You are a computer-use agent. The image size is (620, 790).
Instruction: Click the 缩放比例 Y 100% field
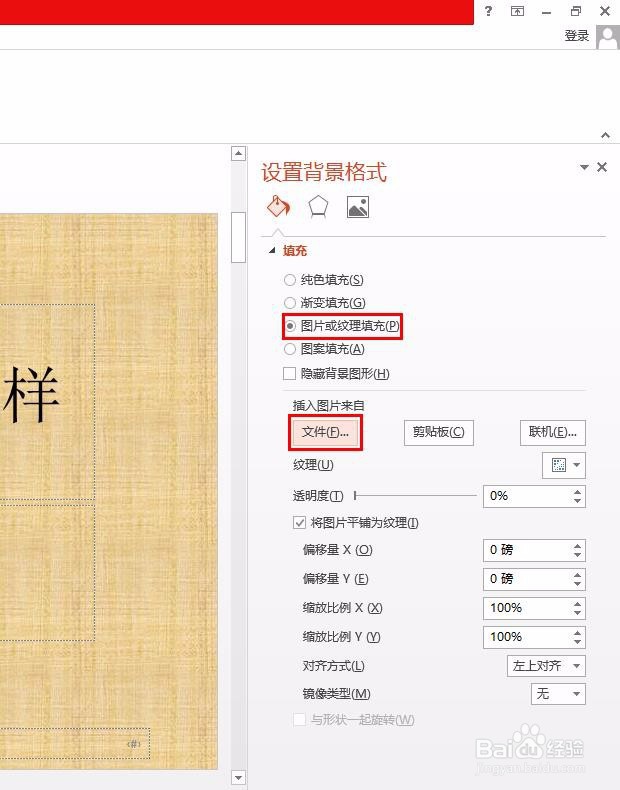pos(527,637)
